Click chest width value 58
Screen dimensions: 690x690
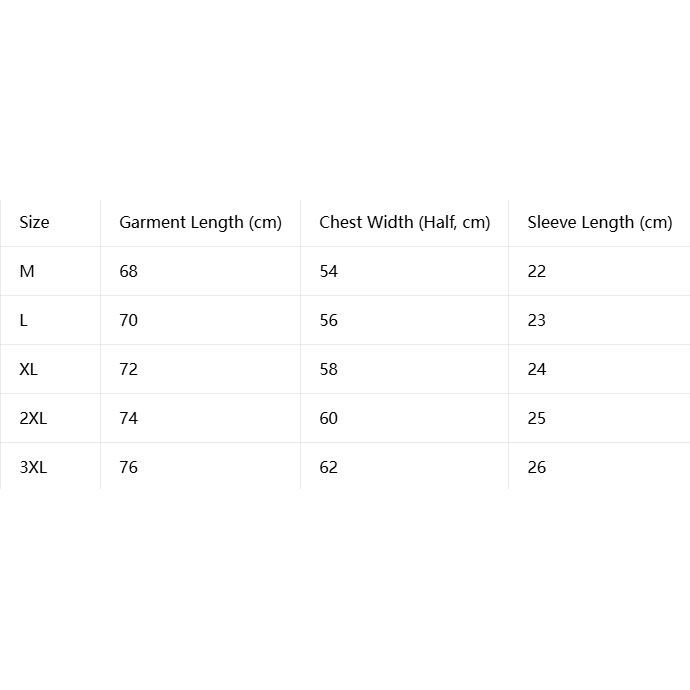329,369
